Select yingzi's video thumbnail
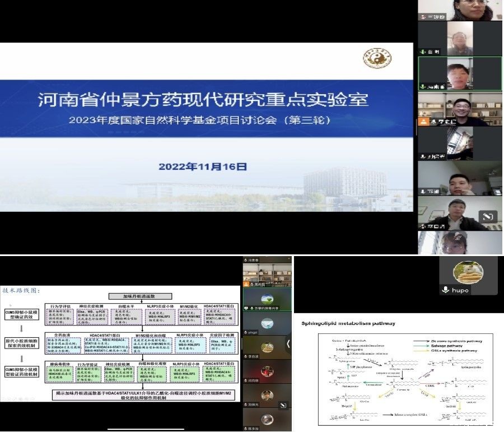Viewport: 504px width, 432px height. point(267,323)
